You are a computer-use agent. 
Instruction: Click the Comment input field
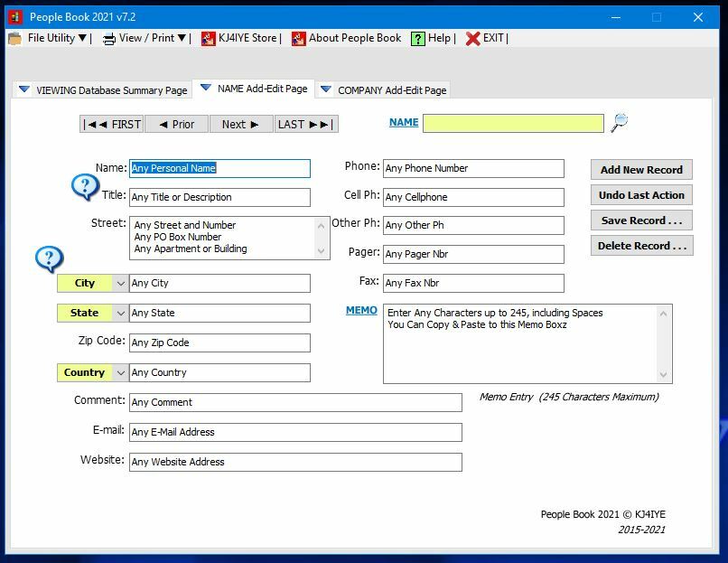(x=295, y=402)
